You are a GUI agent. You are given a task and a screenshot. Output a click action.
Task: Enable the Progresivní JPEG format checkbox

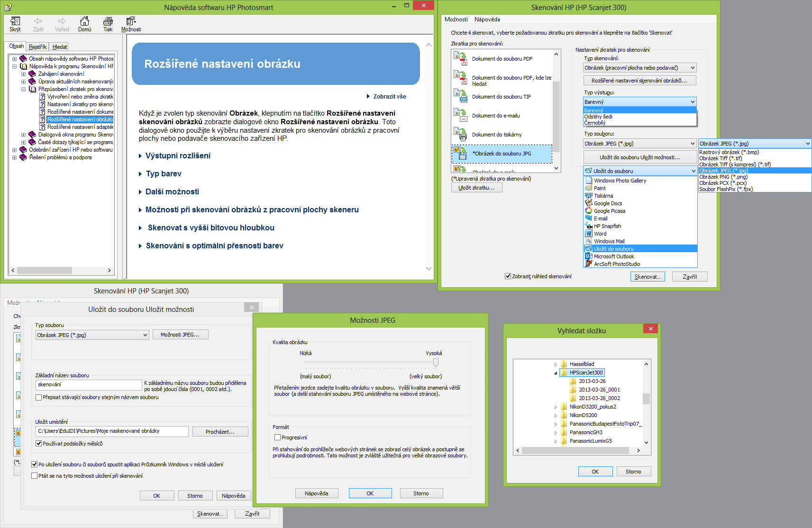278,437
